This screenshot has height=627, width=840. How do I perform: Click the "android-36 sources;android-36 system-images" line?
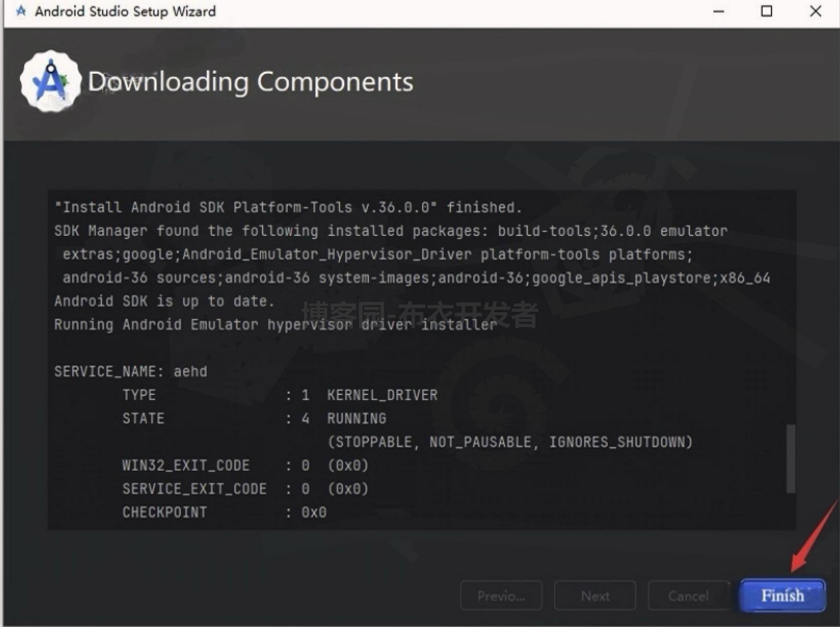pos(416,278)
